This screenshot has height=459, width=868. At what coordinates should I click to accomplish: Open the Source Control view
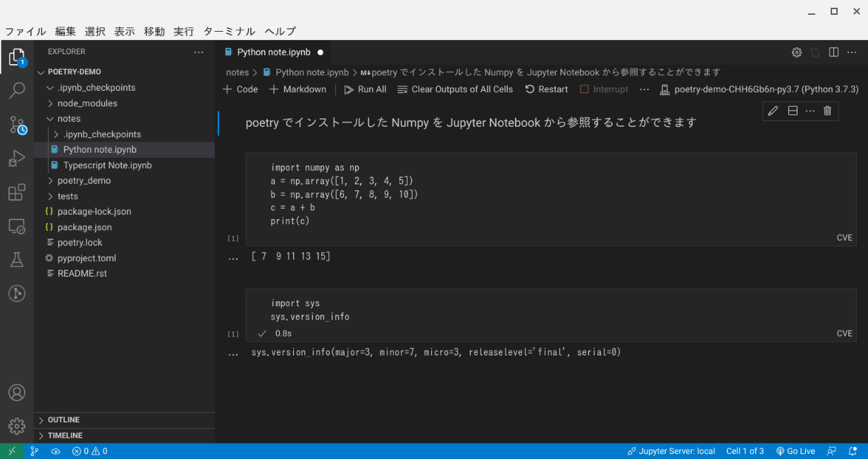pos(16,124)
